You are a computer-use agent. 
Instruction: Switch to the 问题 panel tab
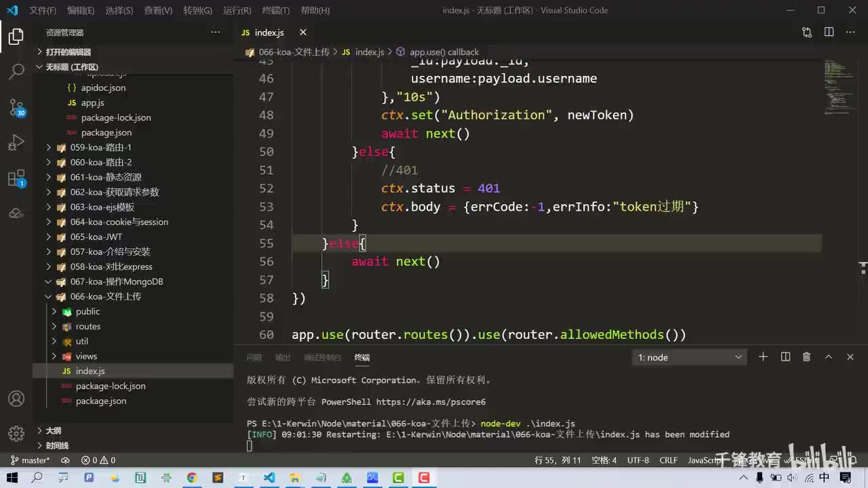254,357
